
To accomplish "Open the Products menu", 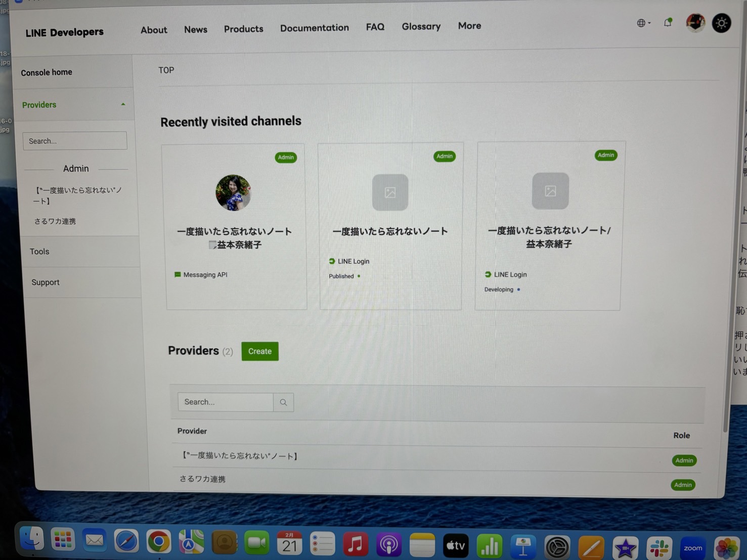I will [243, 29].
